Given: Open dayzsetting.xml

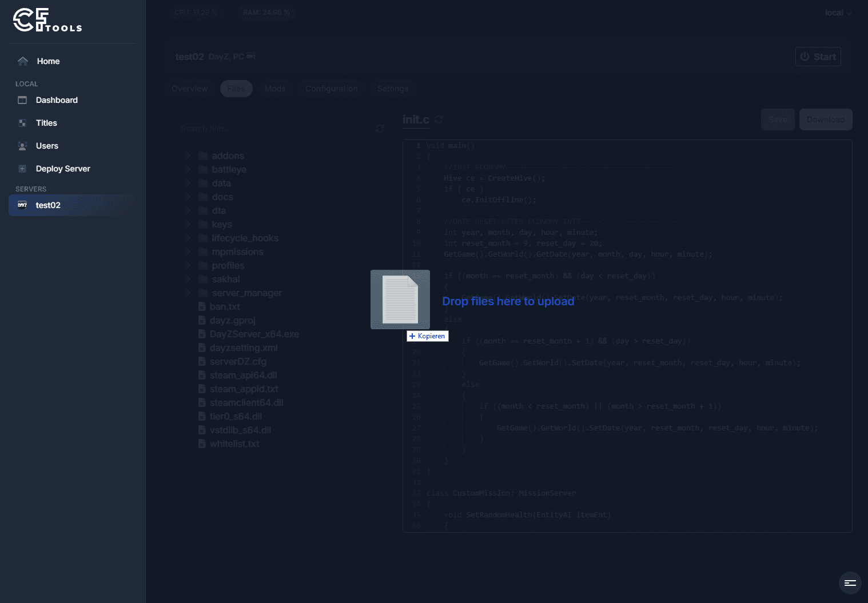Looking at the screenshot, I should [x=244, y=348].
